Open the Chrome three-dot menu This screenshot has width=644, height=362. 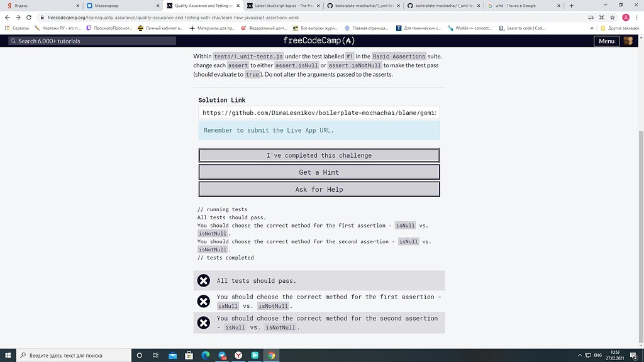pos(636,18)
